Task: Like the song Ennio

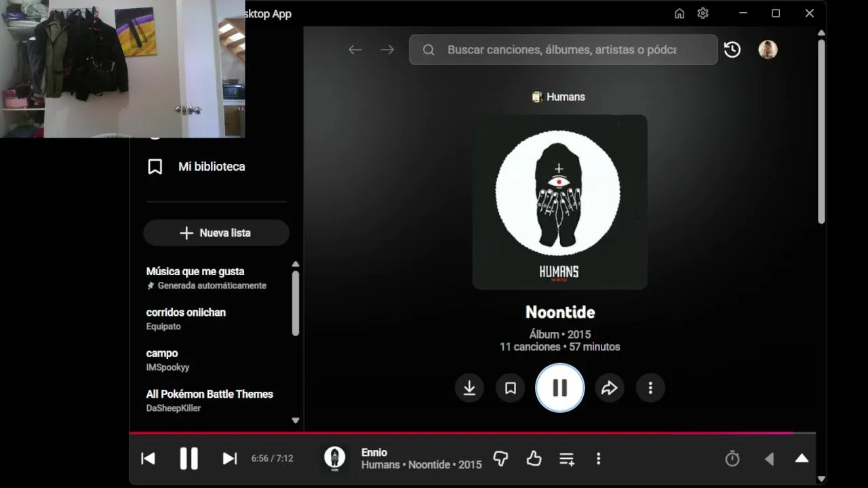Action: 534,459
